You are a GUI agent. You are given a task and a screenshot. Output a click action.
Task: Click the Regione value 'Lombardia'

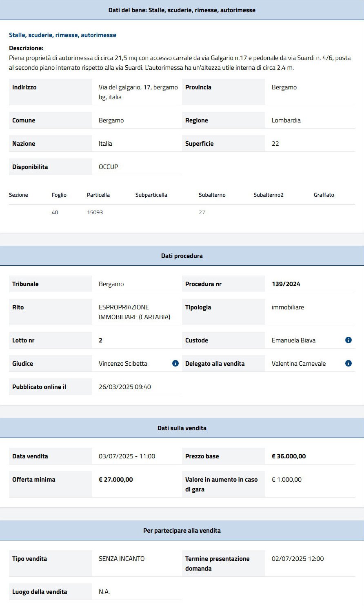[286, 120]
